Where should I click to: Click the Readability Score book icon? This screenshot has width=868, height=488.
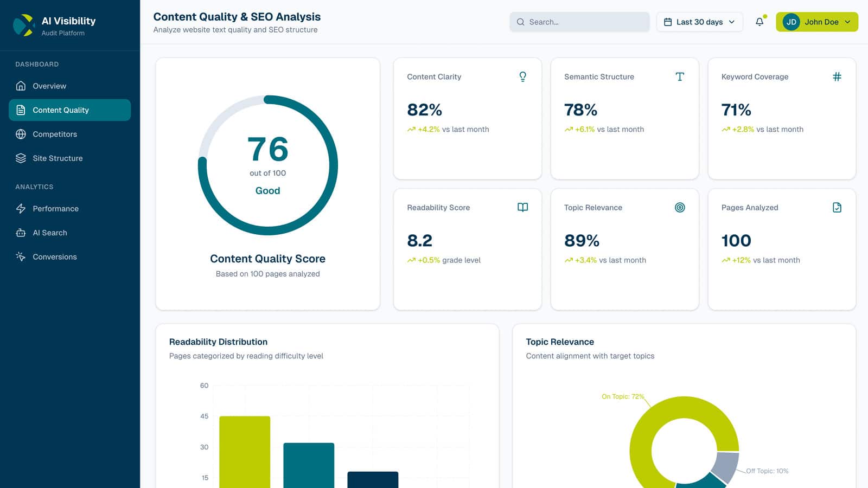522,207
